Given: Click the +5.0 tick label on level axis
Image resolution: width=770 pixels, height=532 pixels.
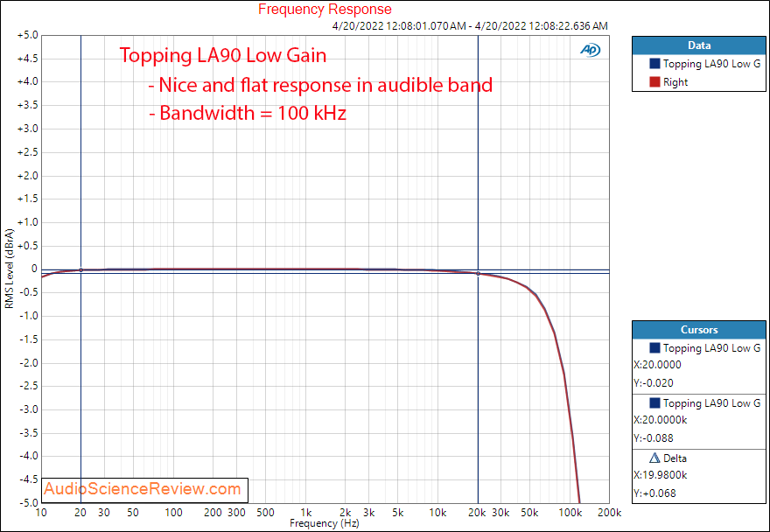Looking at the screenshot, I should click(x=27, y=35).
